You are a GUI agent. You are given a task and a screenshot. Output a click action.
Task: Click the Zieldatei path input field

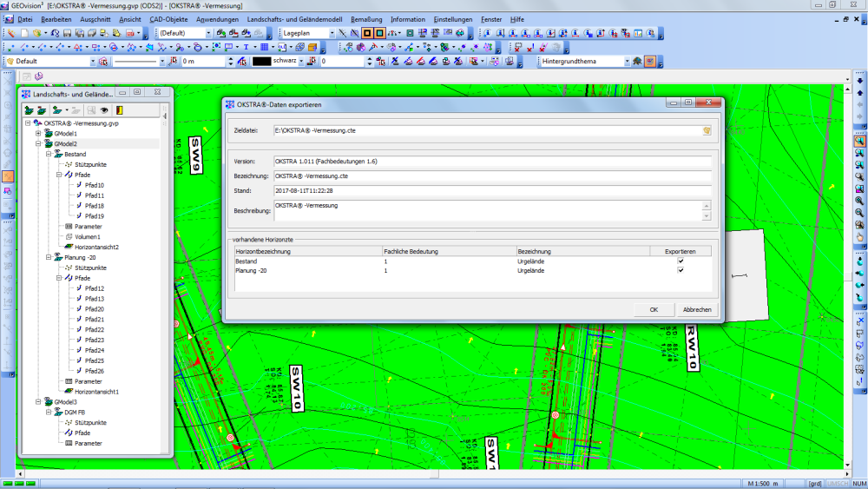click(487, 130)
